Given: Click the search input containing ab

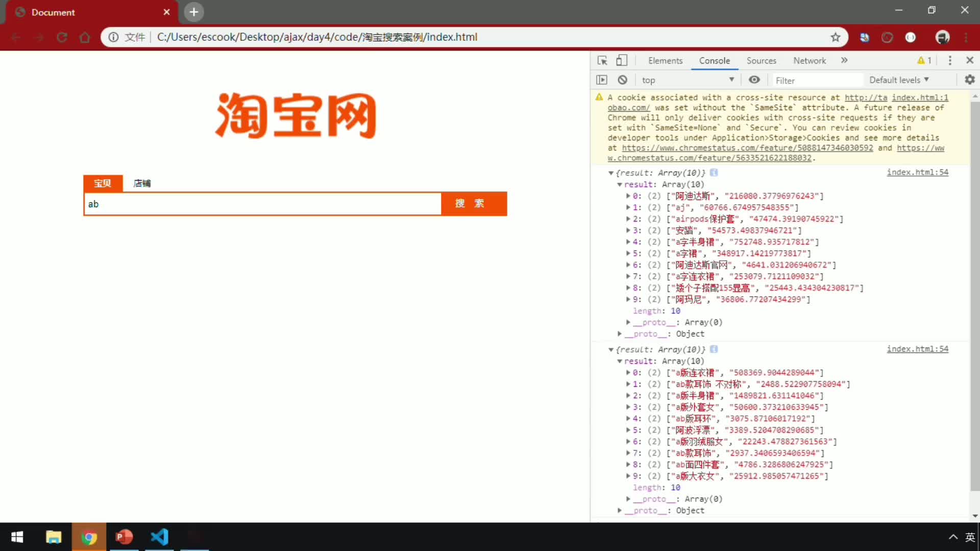Looking at the screenshot, I should pyautogui.click(x=263, y=204).
